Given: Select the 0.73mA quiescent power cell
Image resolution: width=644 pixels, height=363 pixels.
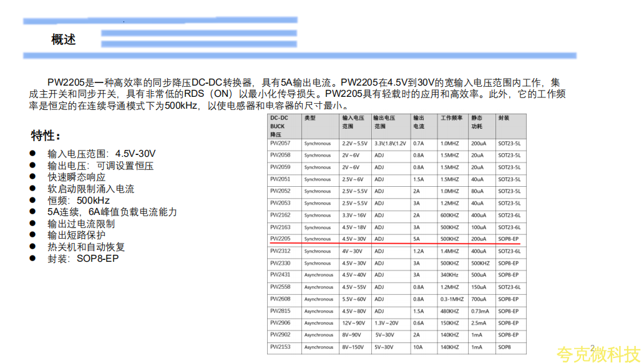Looking at the screenshot, I should (481, 311).
